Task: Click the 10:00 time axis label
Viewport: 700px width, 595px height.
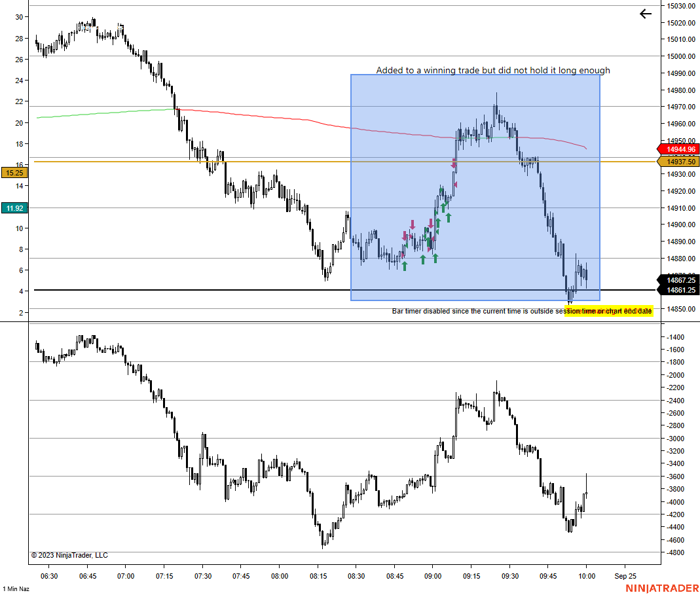Action: coord(587,576)
